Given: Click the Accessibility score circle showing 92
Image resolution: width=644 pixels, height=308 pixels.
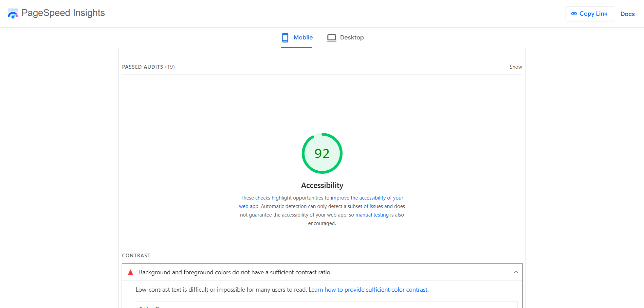Looking at the screenshot, I should click(322, 153).
